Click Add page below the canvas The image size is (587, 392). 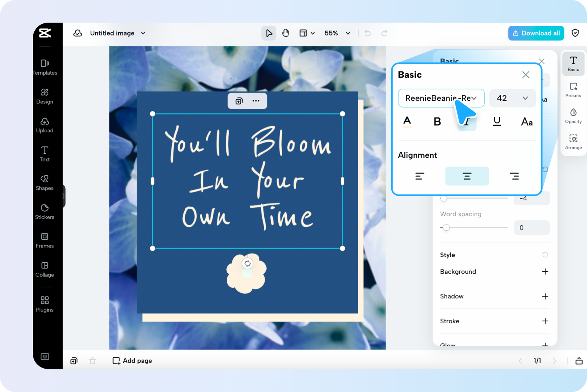132,360
